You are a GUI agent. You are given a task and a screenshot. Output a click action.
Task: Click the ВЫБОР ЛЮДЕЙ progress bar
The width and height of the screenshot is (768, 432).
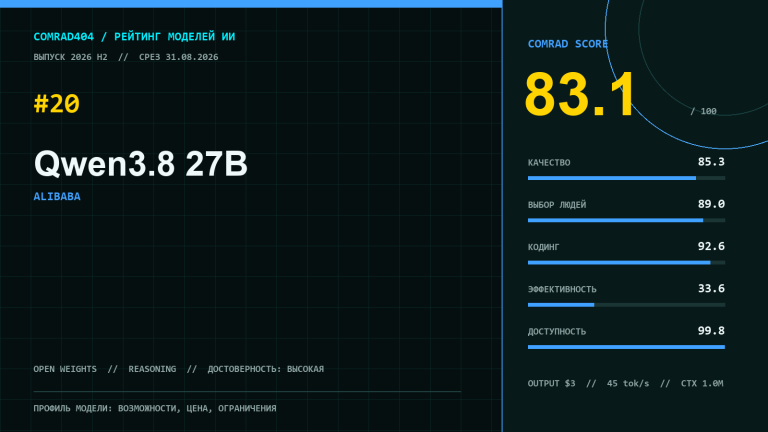[x=626, y=220]
